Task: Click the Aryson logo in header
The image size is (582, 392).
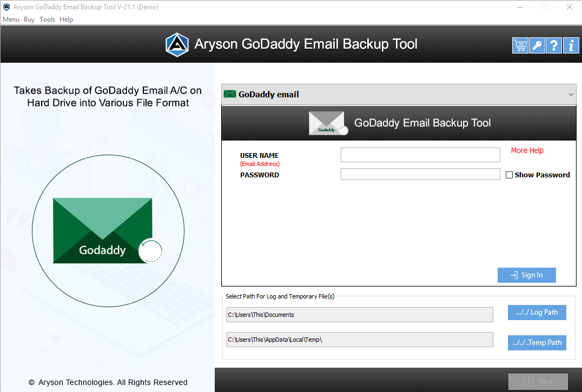Action: (x=177, y=44)
